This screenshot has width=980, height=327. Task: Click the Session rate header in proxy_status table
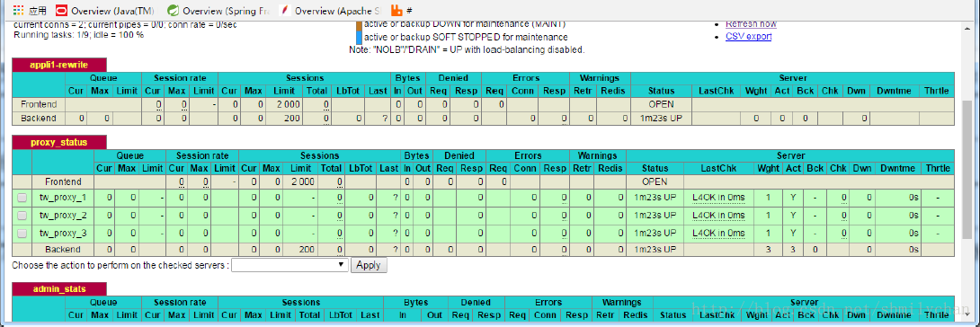coord(202,155)
